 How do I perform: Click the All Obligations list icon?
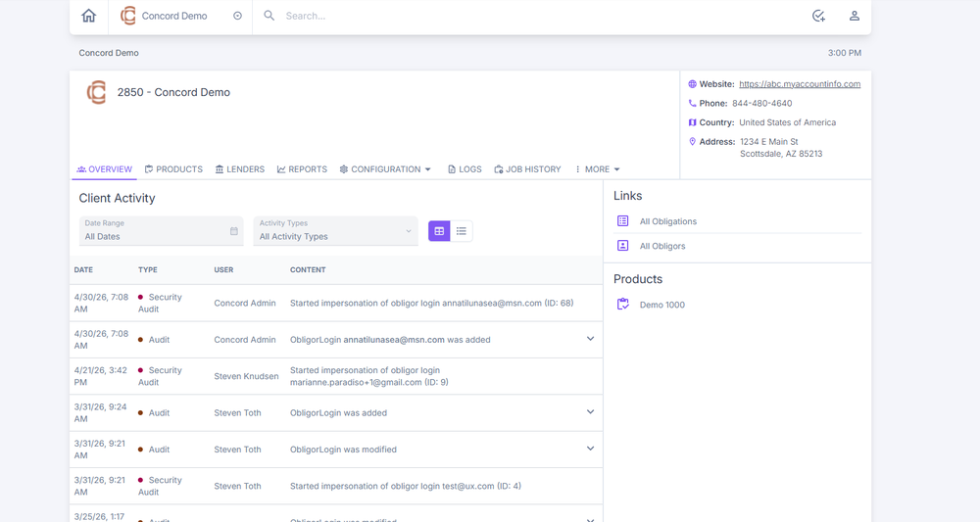click(622, 221)
